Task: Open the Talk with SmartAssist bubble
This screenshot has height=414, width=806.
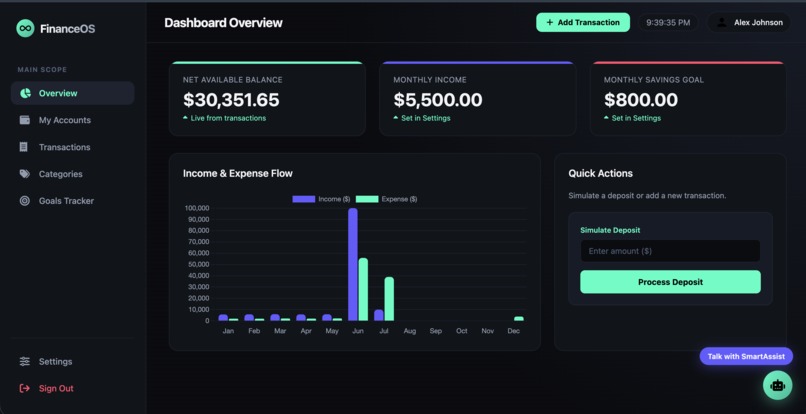Action: pyautogui.click(x=746, y=356)
